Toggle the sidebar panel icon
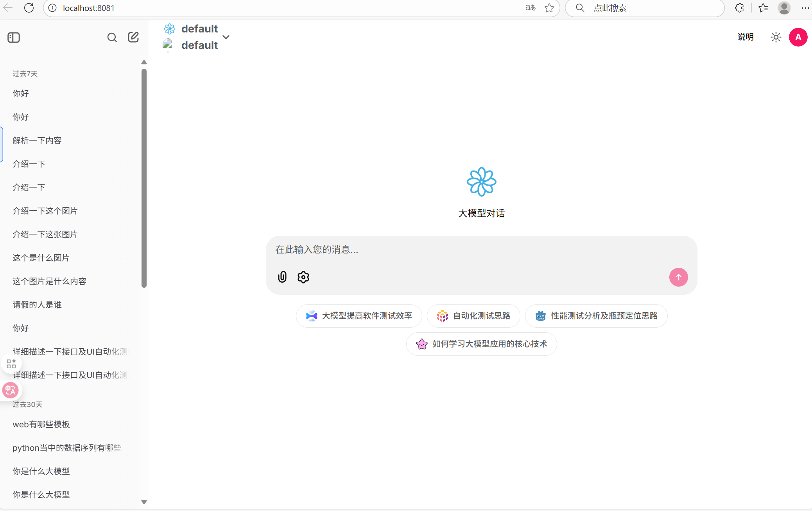812x511 pixels. [x=14, y=38]
